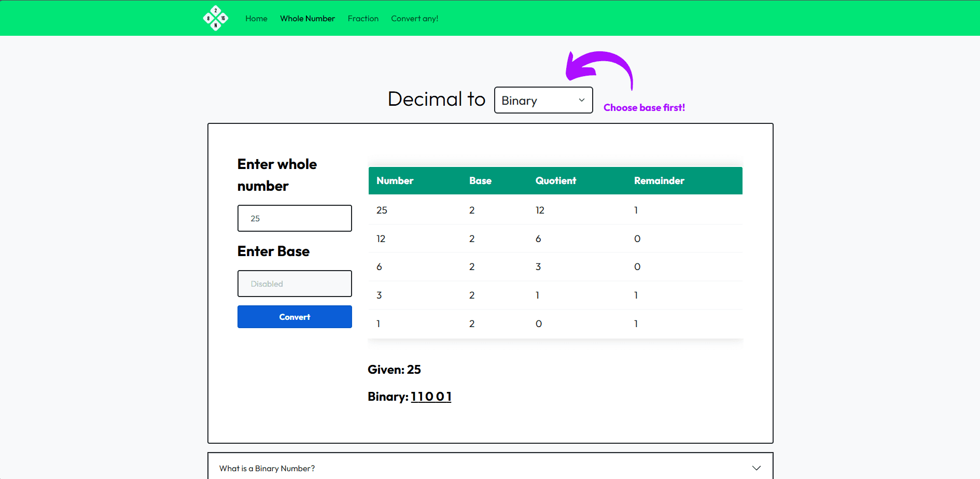980x479 pixels.
Task: Go to the Home page
Action: [256, 19]
